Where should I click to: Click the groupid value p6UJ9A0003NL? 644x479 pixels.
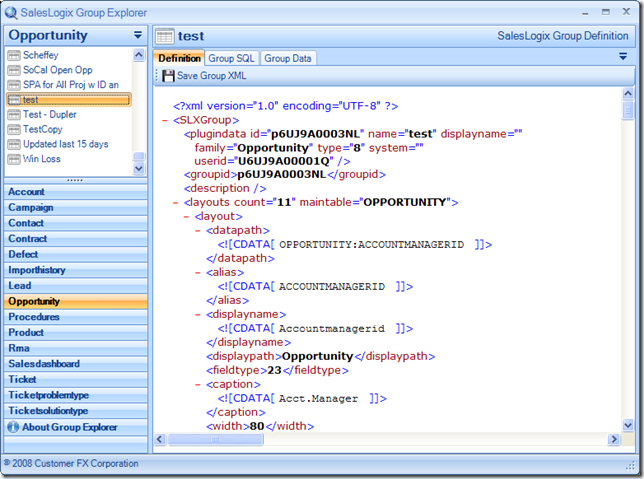pyautogui.click(x=282, y=175)
